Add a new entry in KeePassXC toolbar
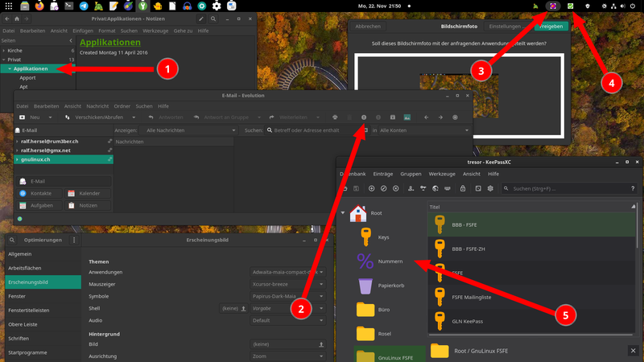This screenshot has width=644, height=362. [x=371, y=188]
